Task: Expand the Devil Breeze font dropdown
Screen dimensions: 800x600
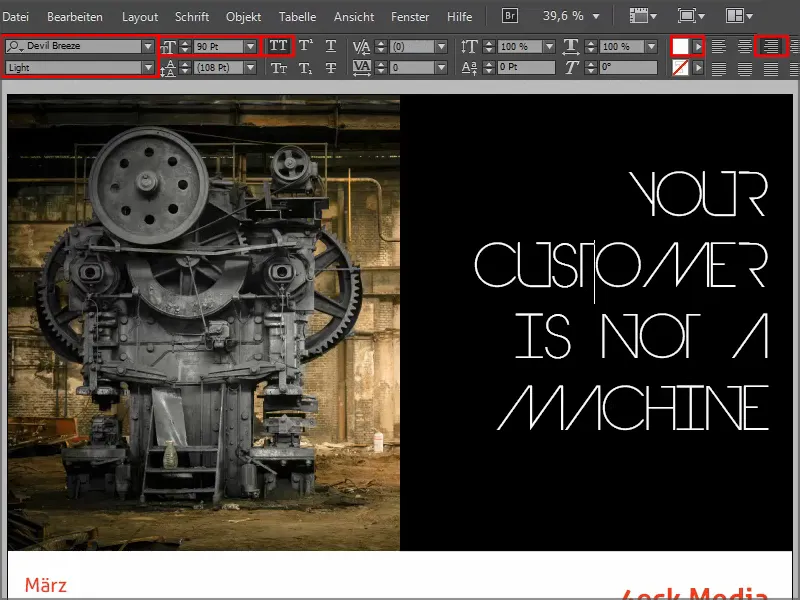Action: [148, 46]
